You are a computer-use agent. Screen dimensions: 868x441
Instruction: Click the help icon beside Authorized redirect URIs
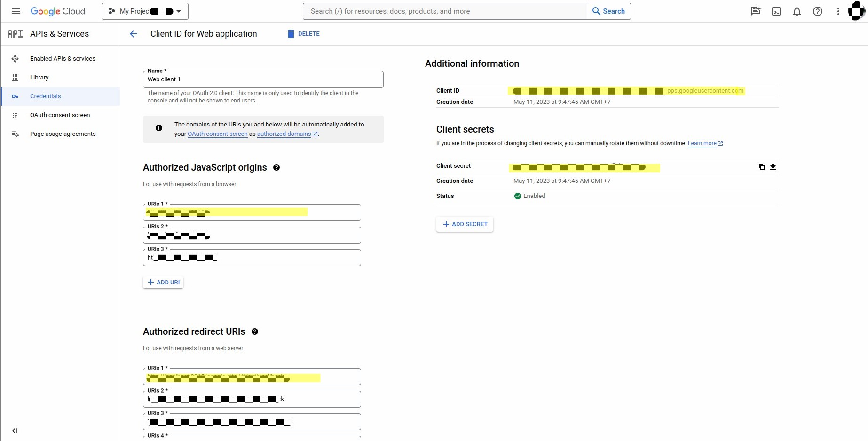click(254, 332)
